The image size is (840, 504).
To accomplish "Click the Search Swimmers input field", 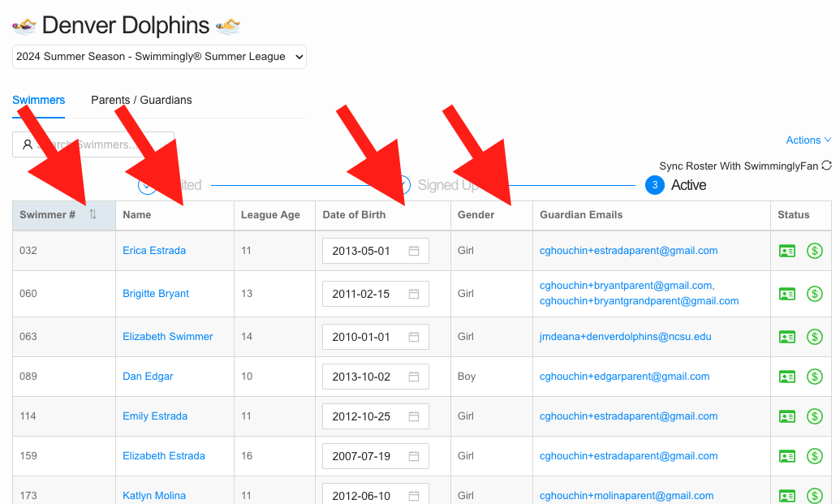I will (x=93, y=144).
